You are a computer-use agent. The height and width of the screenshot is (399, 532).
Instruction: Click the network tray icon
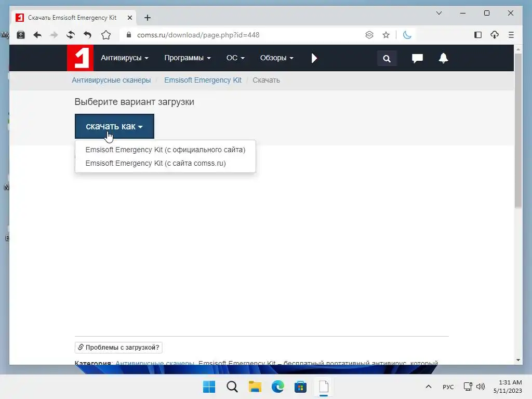pos(468,387)
